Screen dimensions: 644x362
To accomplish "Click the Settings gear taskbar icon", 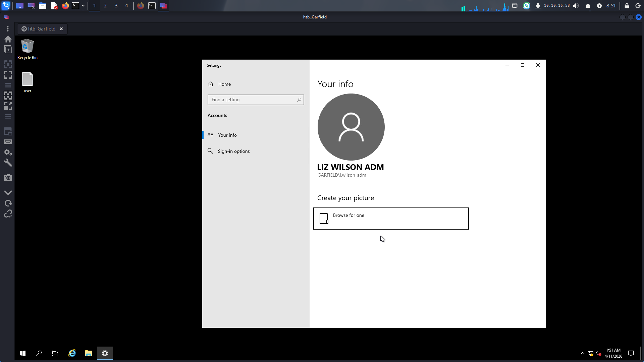I will tap(105, 353).
